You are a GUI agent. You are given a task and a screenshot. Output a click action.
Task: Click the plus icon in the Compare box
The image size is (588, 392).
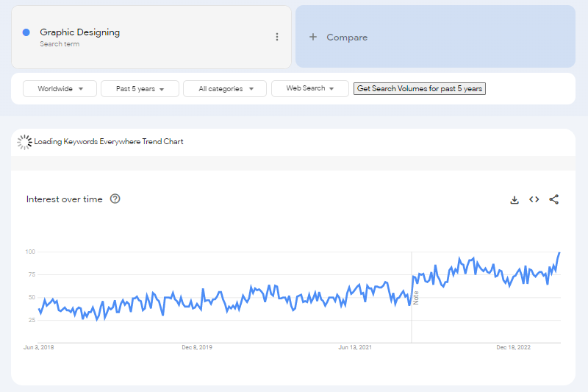(313, 37)
